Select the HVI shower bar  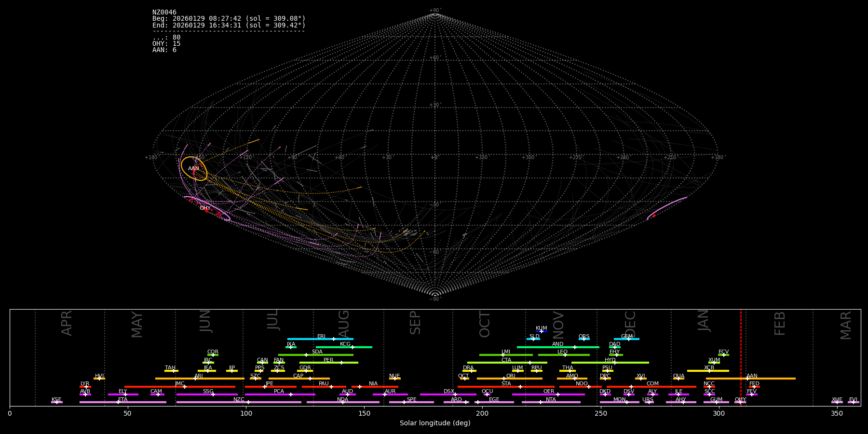99,379
